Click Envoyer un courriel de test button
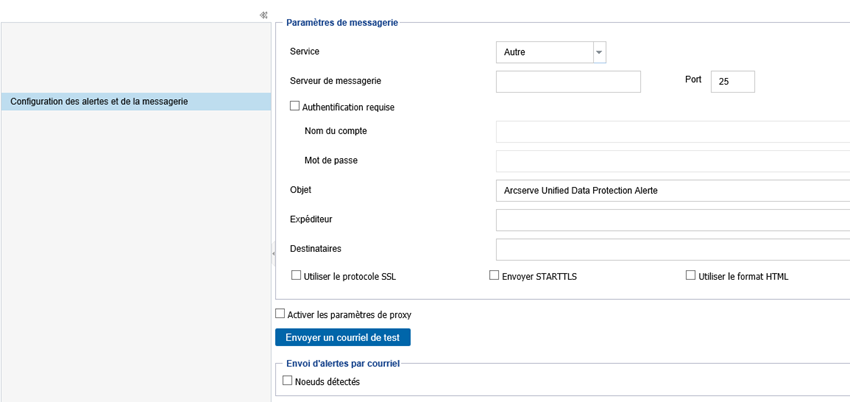 (x=343, y=338)
